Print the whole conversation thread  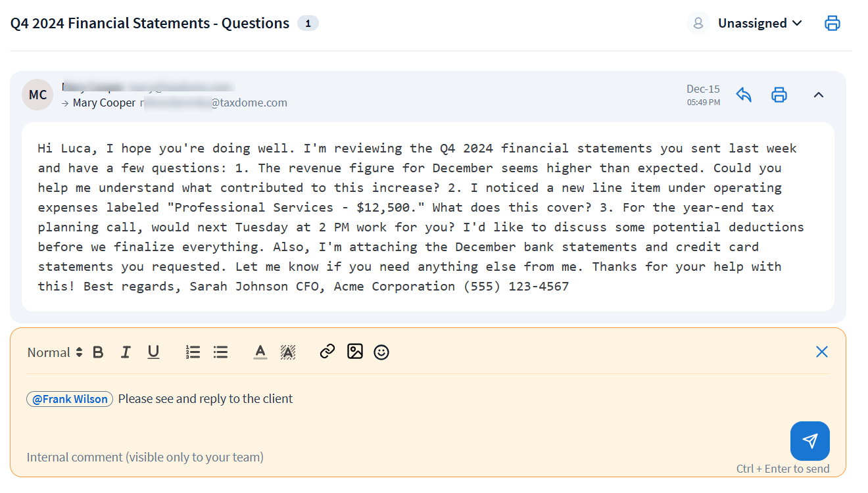point(832,24)
